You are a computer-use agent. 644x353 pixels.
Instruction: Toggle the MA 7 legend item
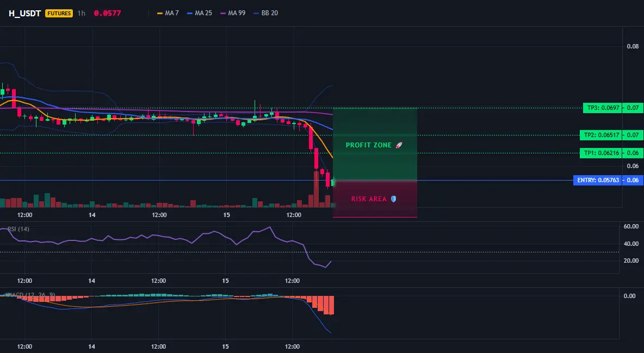[x=168, y=13]
